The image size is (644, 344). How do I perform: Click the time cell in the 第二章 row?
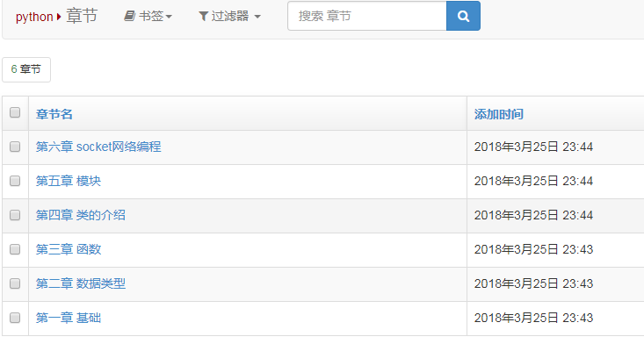tap(555, 284)
